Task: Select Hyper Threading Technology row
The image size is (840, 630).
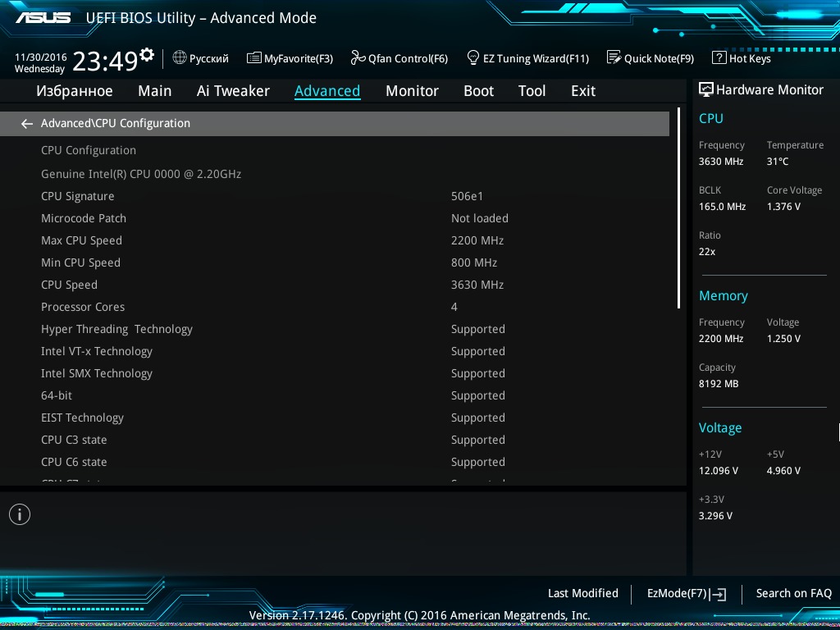Action: pos(335,329)
